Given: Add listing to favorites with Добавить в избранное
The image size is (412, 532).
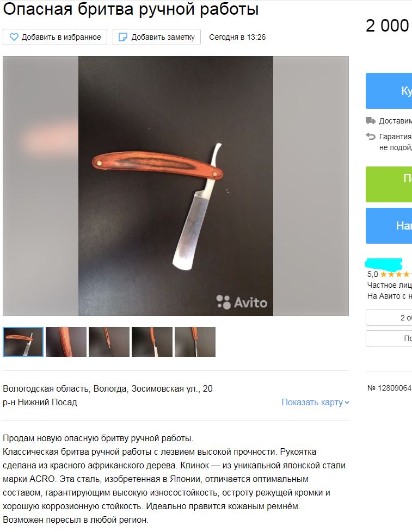Looking at the screenshot, I should point(55,37).
